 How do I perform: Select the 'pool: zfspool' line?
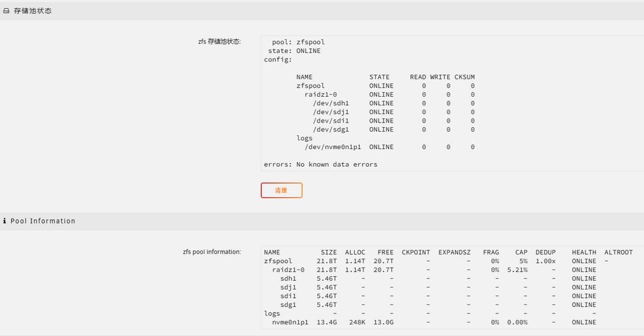pyautogui.click(x=298, y=42)
